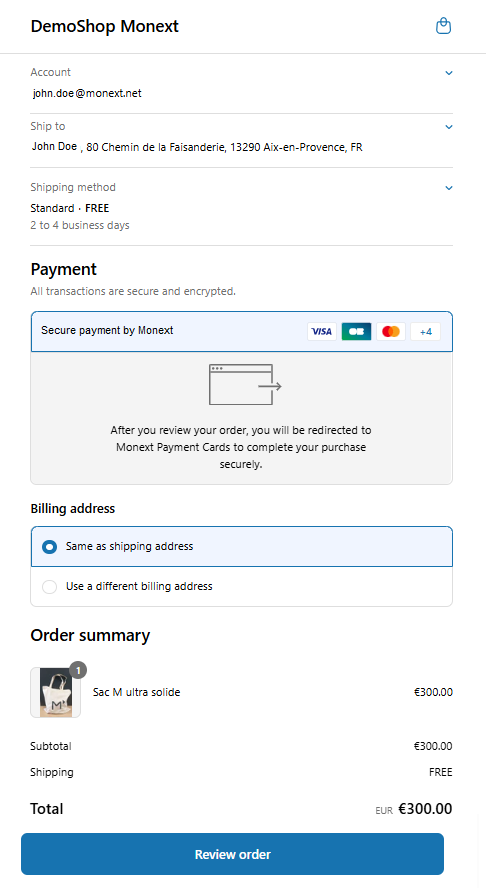Select Use a different billing address
Screen dimensions: 486x888
coord(241,586)
